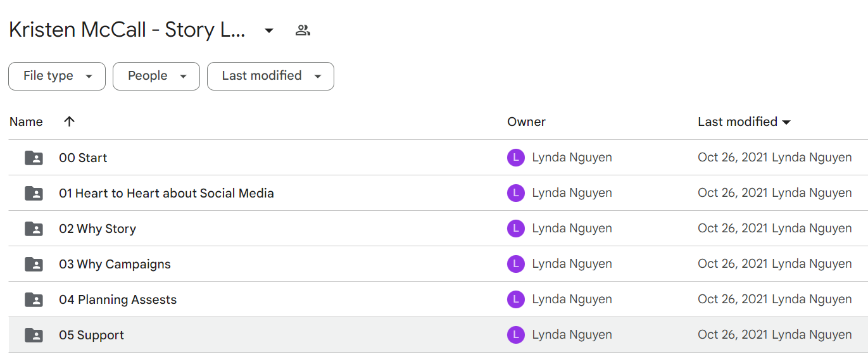
Task: Expand the Last modified filter chip
Action: point(270,76)
